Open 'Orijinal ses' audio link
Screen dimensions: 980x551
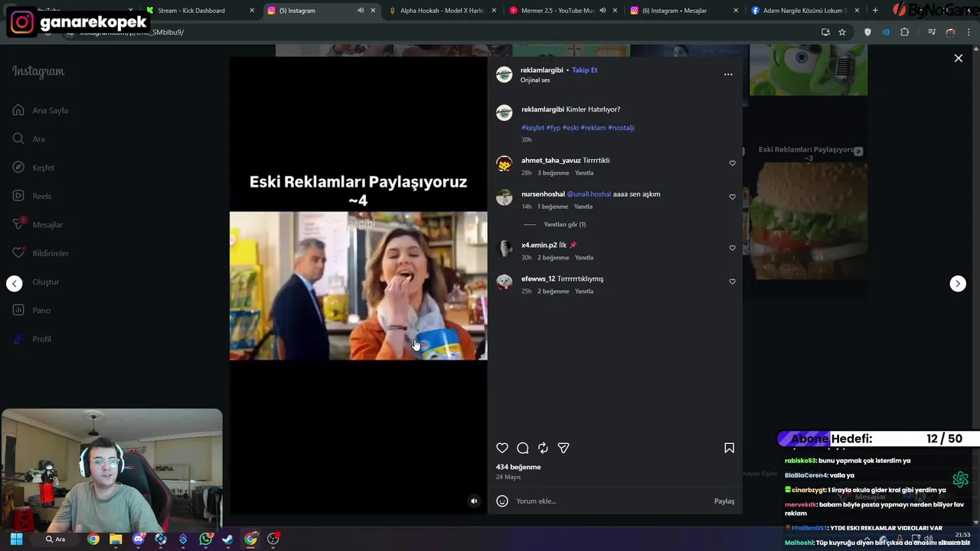point(535,80)
